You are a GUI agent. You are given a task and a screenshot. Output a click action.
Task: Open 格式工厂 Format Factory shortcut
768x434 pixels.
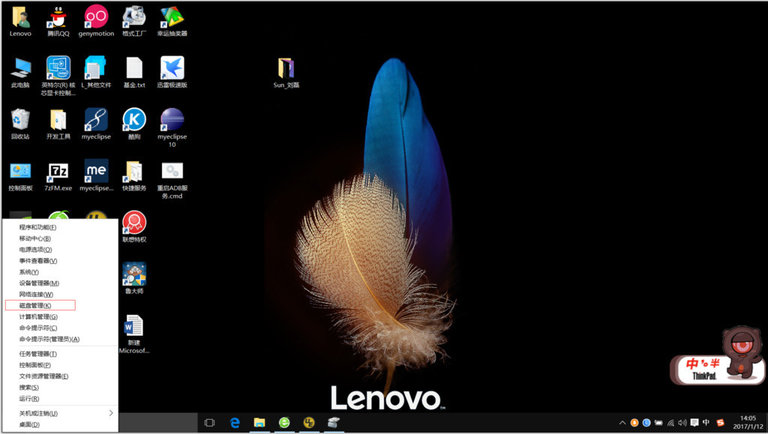134,22
